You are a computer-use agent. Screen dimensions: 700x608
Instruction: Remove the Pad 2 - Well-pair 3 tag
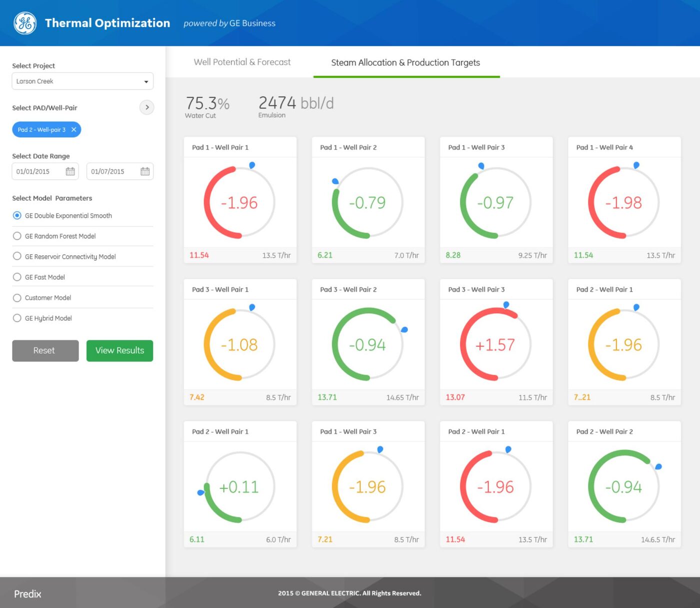[x=74, y=130]
